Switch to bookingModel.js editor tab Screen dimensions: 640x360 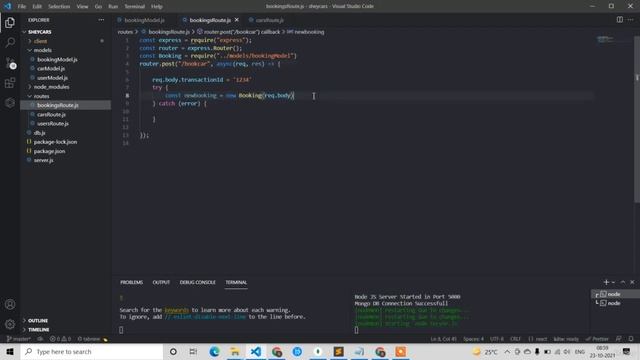tap(144, 20)
